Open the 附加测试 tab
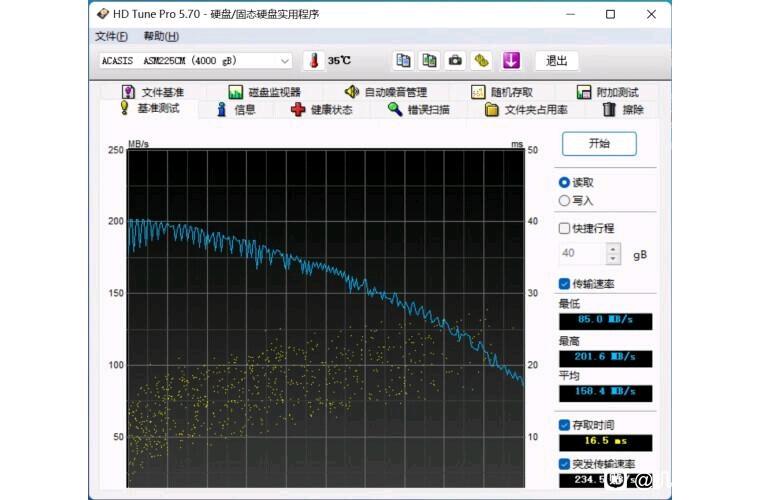The image size is (760, 500). tap(607, 92)
